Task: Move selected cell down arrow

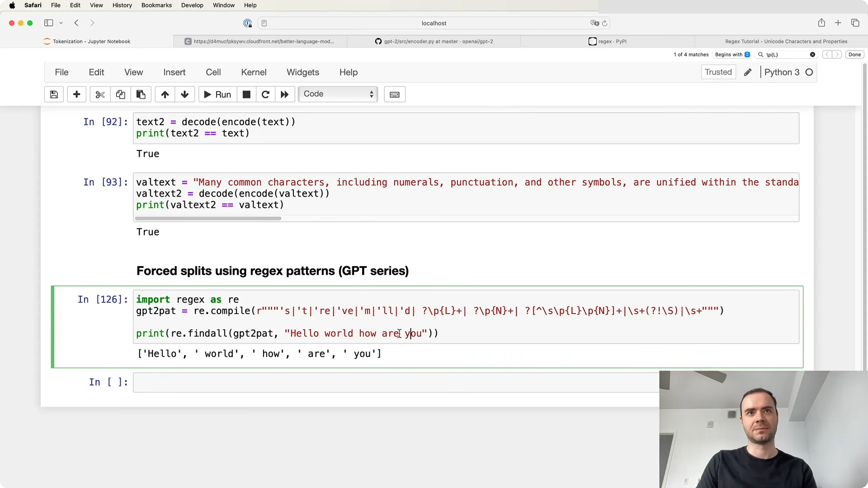Action: point(184,94)
